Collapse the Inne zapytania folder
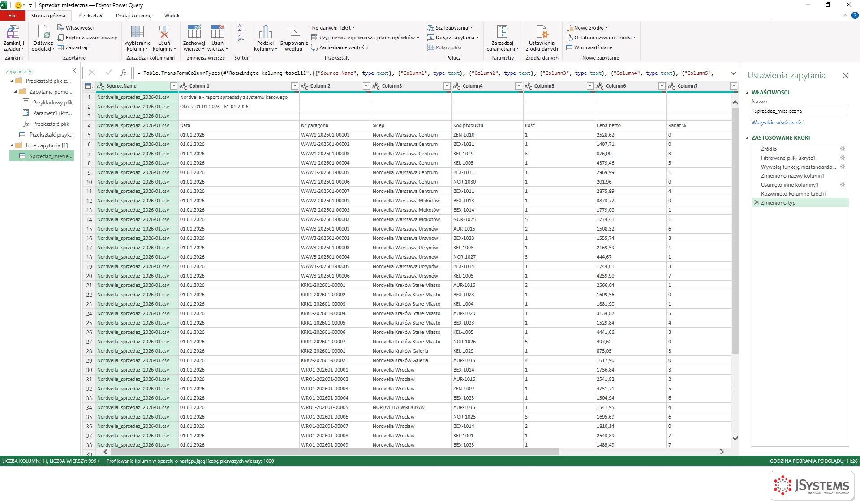860x504 pixels. point(12,145)
